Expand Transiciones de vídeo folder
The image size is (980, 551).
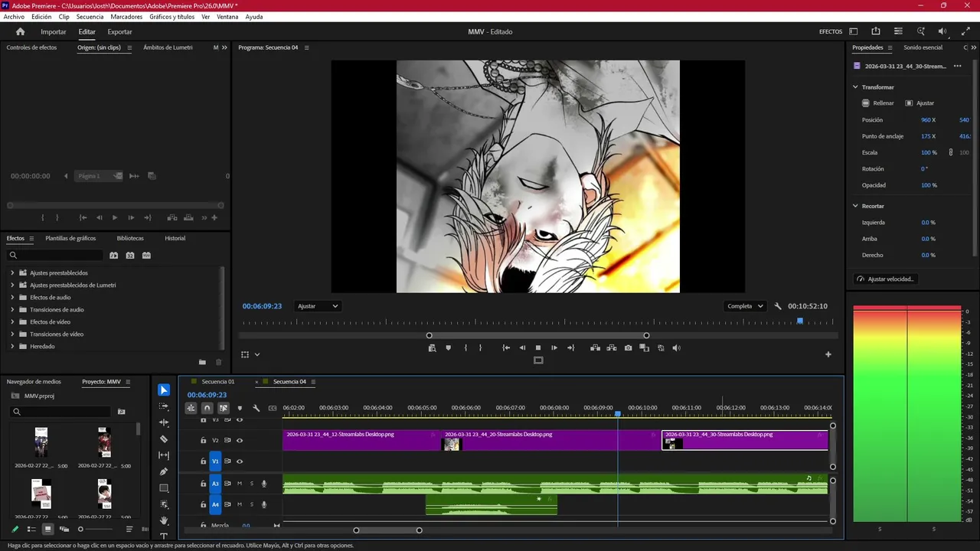[x=12, y=334]
